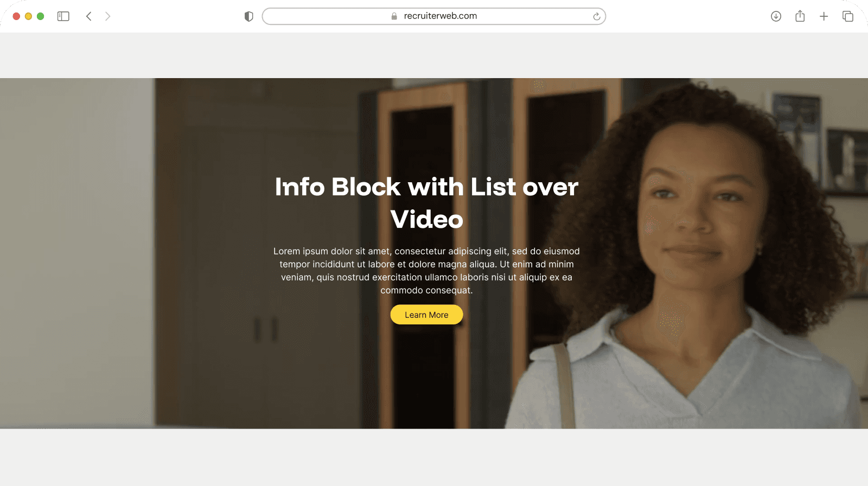Go forward using the right arrow
The width and height of the screenshot is (868, 486).
coord(107,16)
